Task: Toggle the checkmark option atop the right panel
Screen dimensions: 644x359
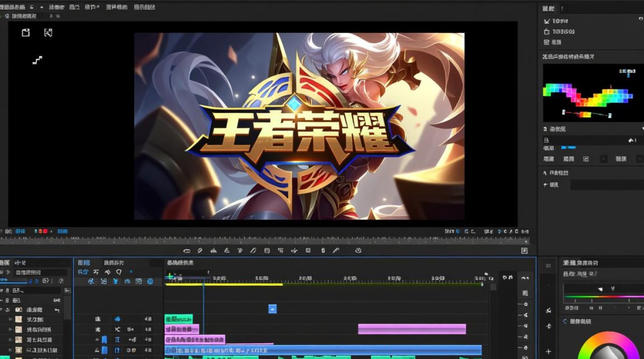Action: (x=547, y=21)
